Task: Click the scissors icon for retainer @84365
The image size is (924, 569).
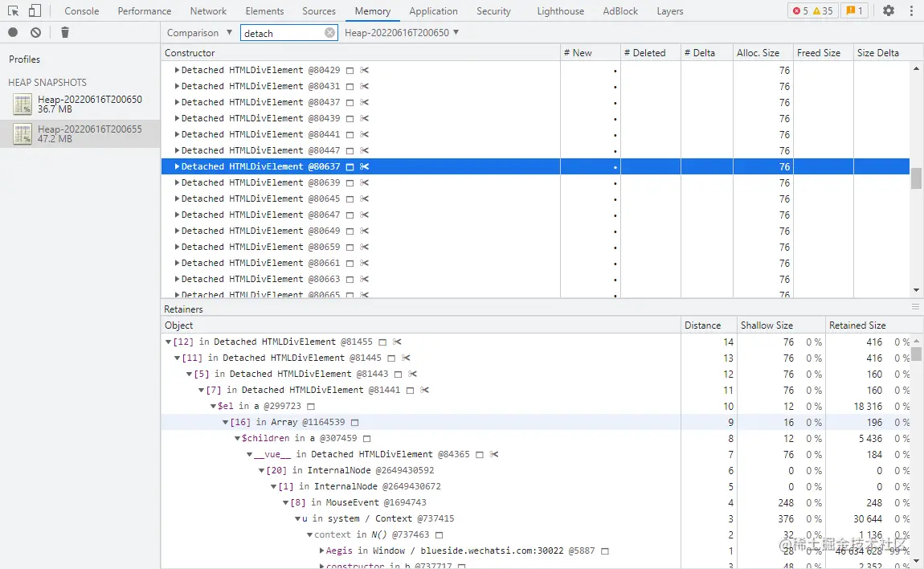Action: 494,455
